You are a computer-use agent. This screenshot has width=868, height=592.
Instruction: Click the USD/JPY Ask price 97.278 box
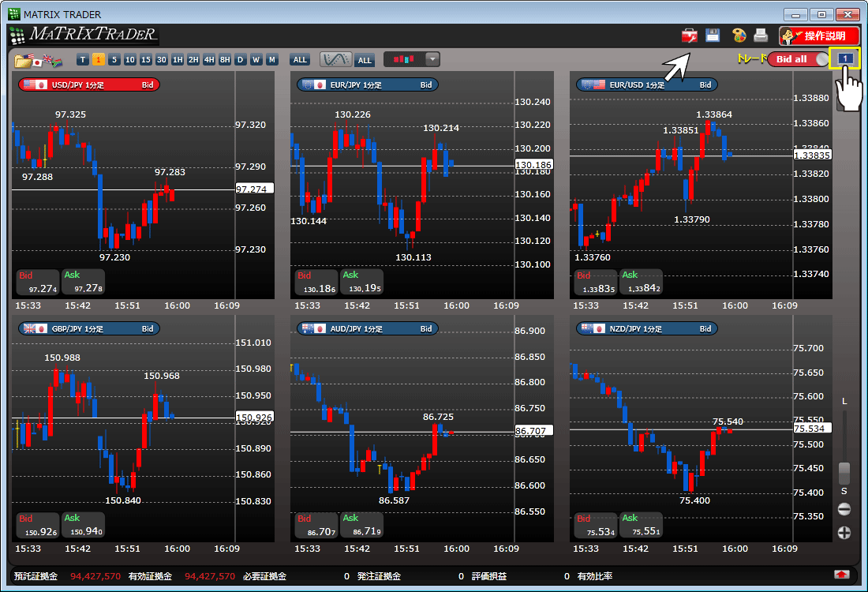(x=83, y=282)
